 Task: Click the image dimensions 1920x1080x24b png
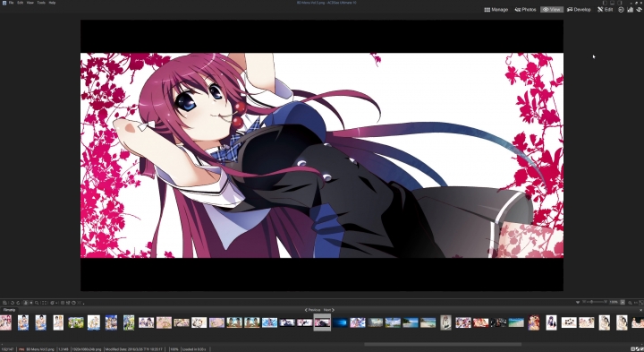point(86,349)
